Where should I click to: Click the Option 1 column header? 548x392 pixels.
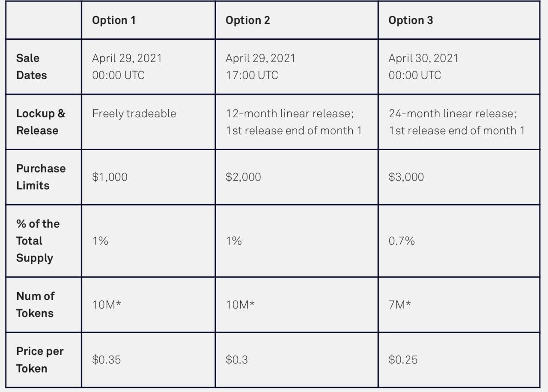point(114,20)
